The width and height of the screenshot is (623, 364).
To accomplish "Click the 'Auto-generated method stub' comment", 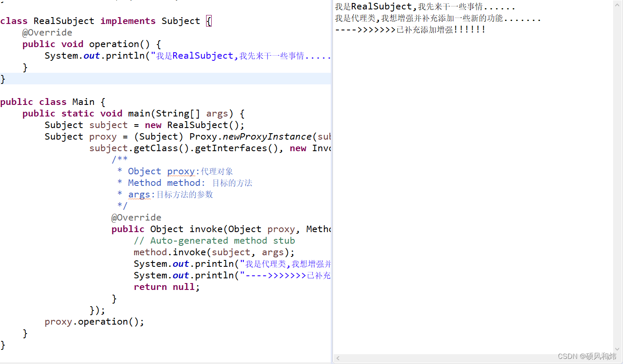I will click(x=214, y=241).
